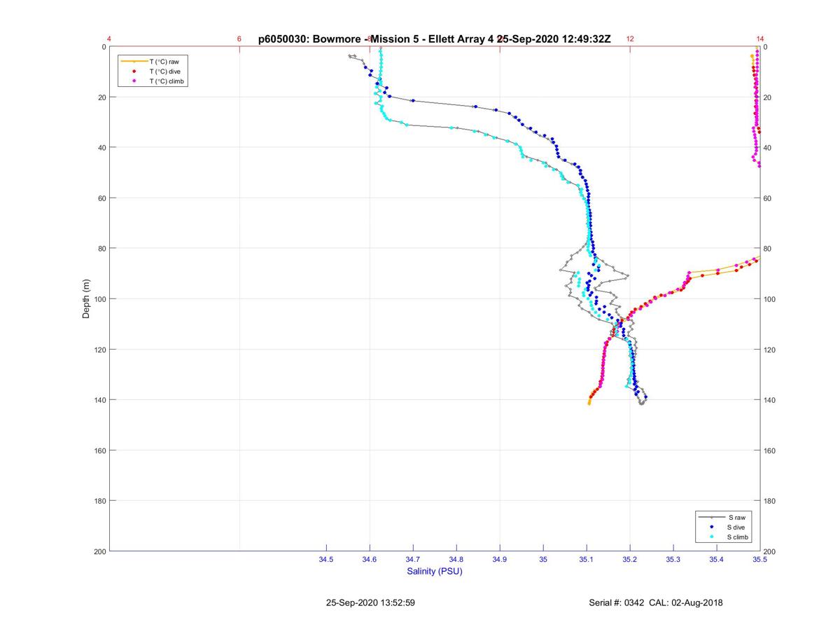Click salinity tick label 34.6
The height and width of the screenshot is (620, 840).
point(370,559)
